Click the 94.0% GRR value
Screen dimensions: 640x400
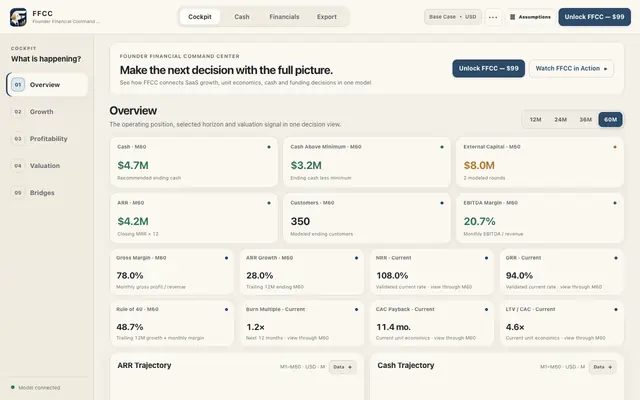click(x=519, y=276)
